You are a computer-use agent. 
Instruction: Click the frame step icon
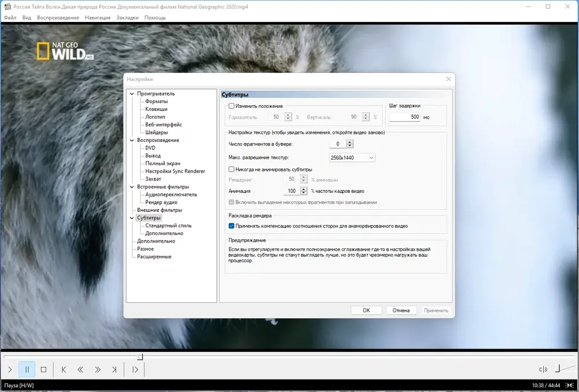(135, 369)
